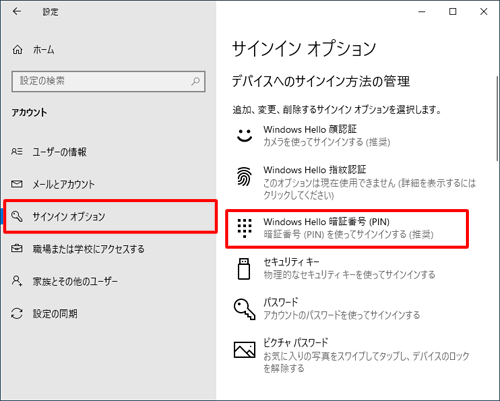The image size is (500, 401).
Task: Click the smiley face icon for Windows Hello 顔認証
Action: 244,135
